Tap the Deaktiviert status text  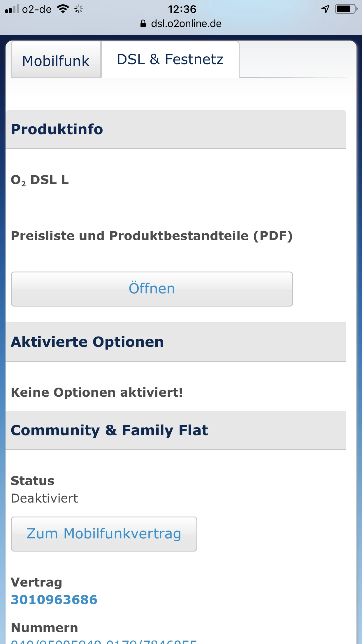[44, 498]
